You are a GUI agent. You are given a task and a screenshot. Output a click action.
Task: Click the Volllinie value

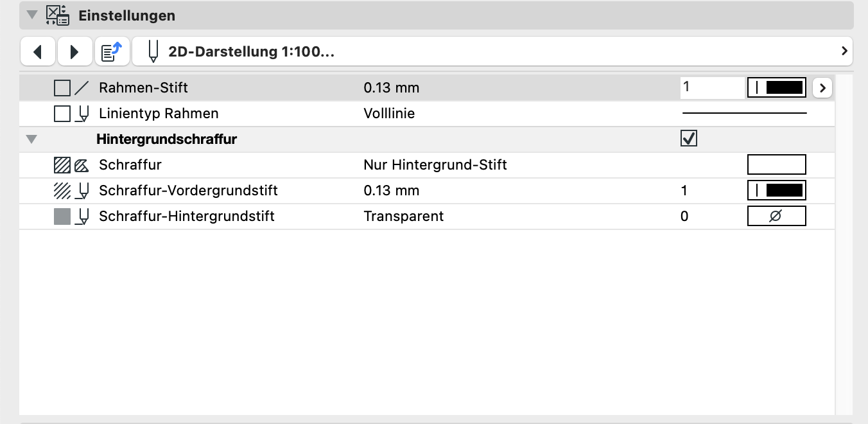(x=389, y=114)
